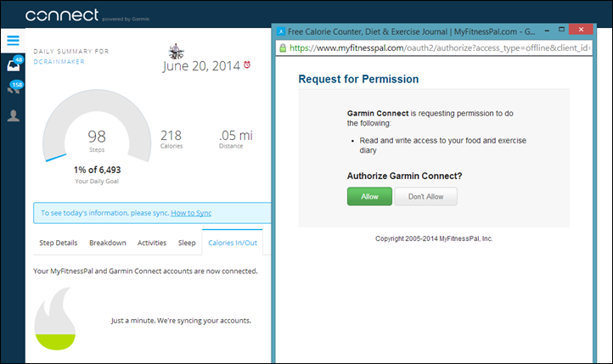Switch to the Breakdown tab
Viewport: 613px width, 364px height.
108,243
